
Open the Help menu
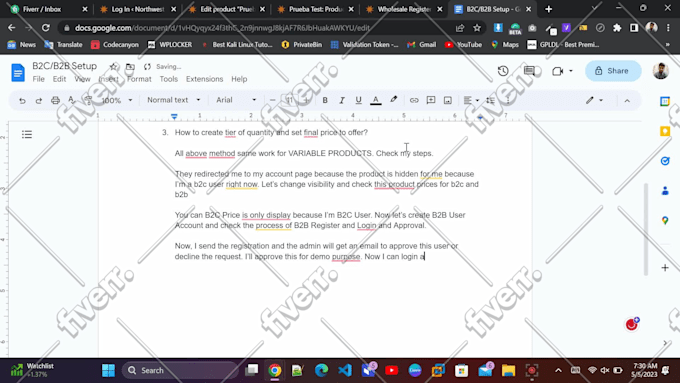(239, 79)
